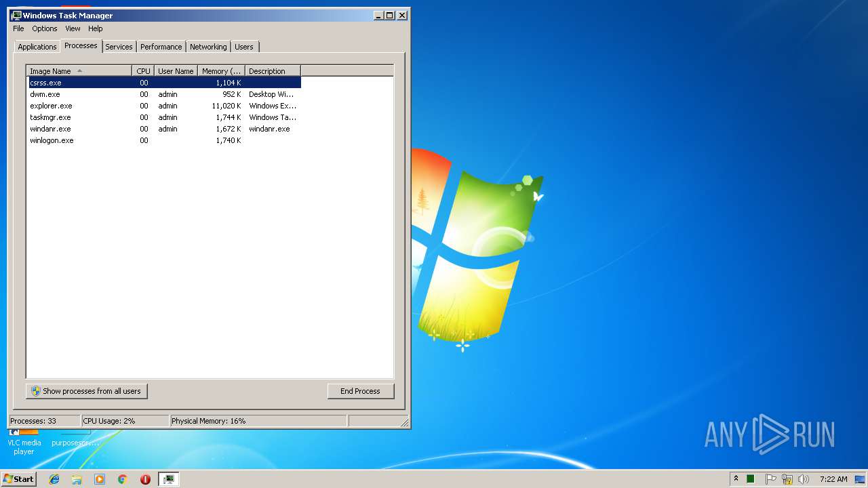Click the windanr.exe description cell
This screenshot has height=488, width=868.
point(269,129)
